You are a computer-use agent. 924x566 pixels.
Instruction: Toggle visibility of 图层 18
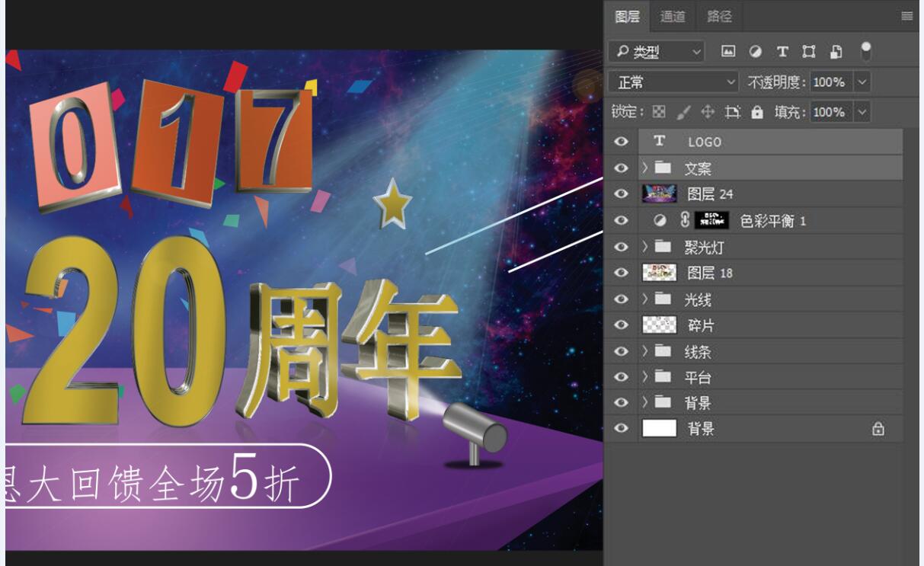click(x=622, y=273)
